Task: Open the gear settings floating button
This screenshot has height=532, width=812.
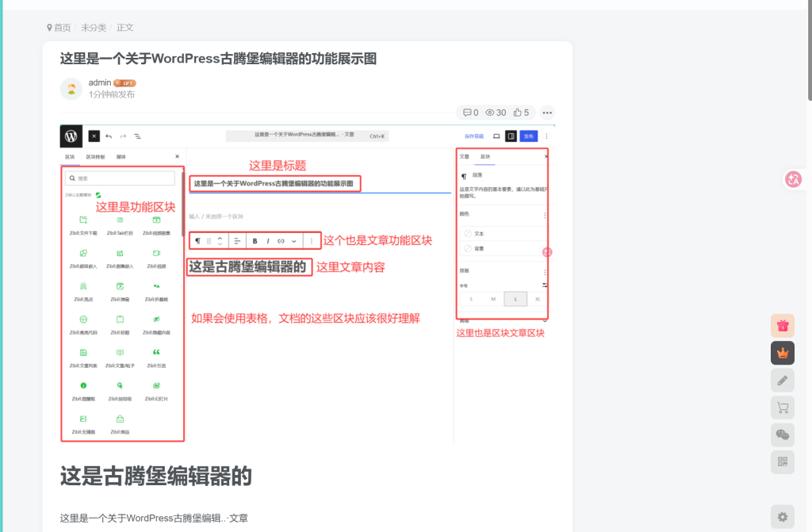Action: pos(783,517)
